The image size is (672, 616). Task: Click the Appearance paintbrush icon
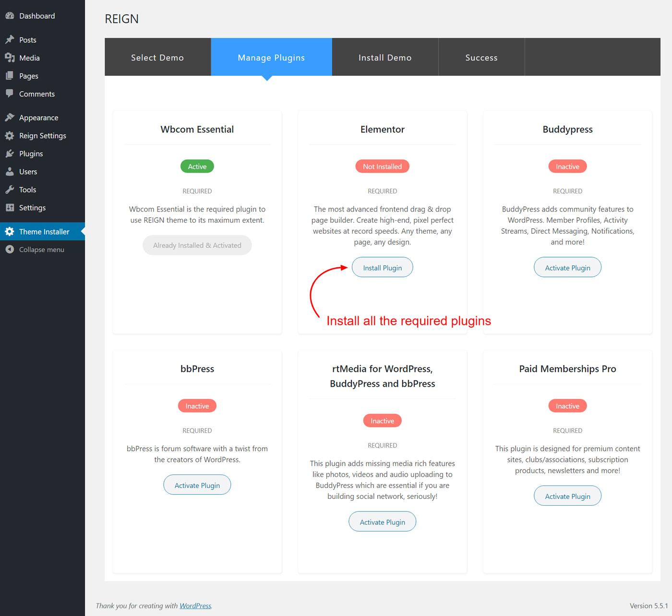(10, 118)
